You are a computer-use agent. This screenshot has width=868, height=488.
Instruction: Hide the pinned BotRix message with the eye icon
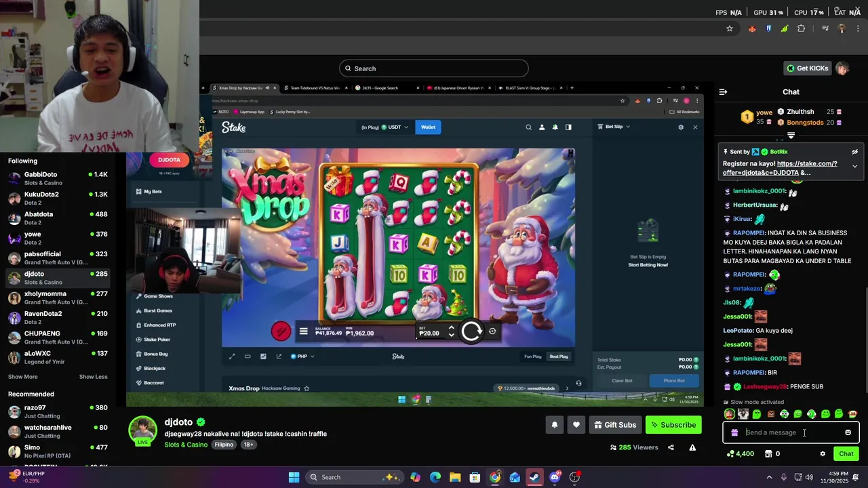coord(854,152)
